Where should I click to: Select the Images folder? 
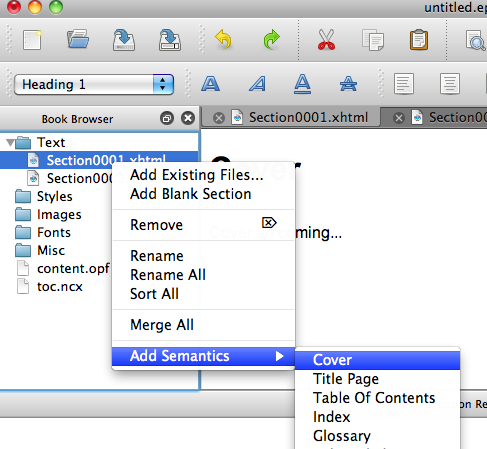click(x=59, y=214)
